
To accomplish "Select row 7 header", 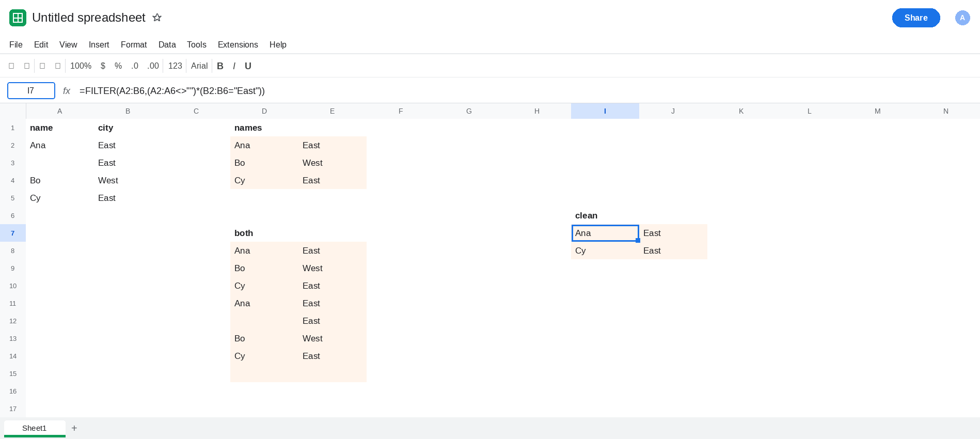I will pyautogui.click(x=13, y=233).
